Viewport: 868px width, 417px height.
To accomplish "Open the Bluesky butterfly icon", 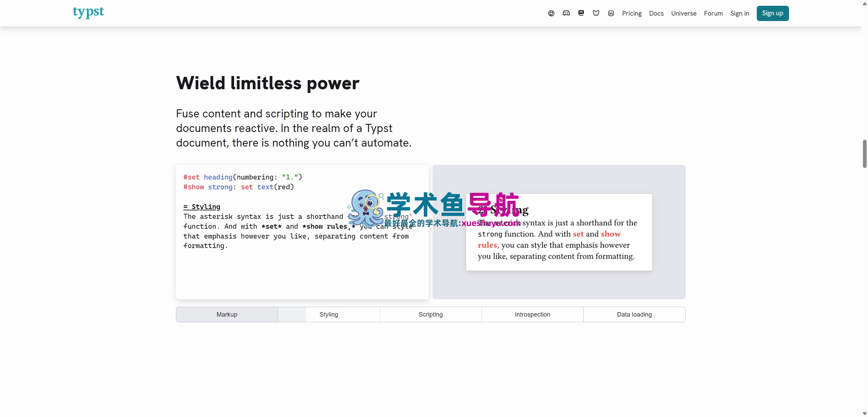I will tap(596, 13).
